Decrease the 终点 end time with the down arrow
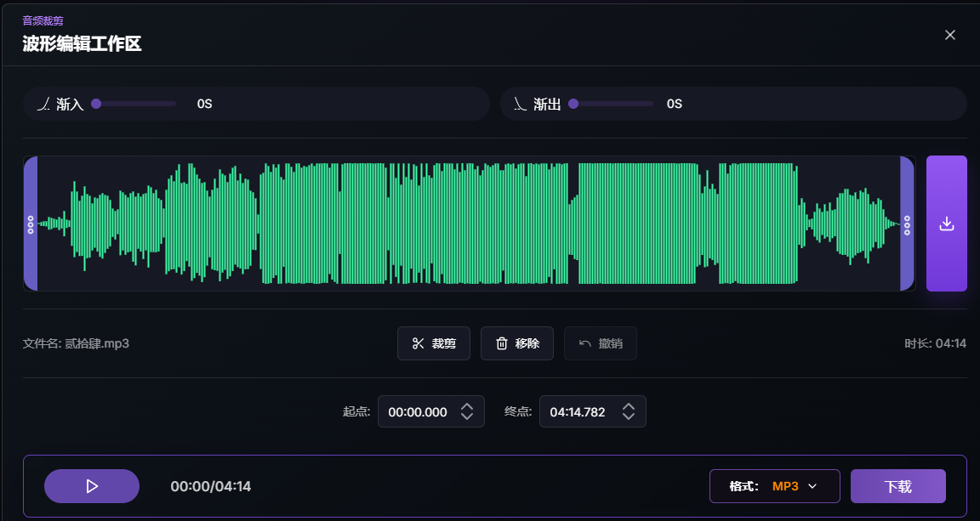This screenshot has height=521, width=980. (629, 416)
